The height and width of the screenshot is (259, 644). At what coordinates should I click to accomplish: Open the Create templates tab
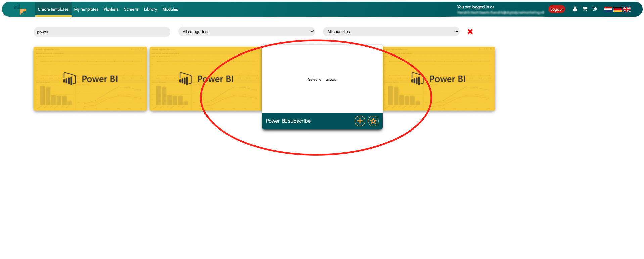53,9
